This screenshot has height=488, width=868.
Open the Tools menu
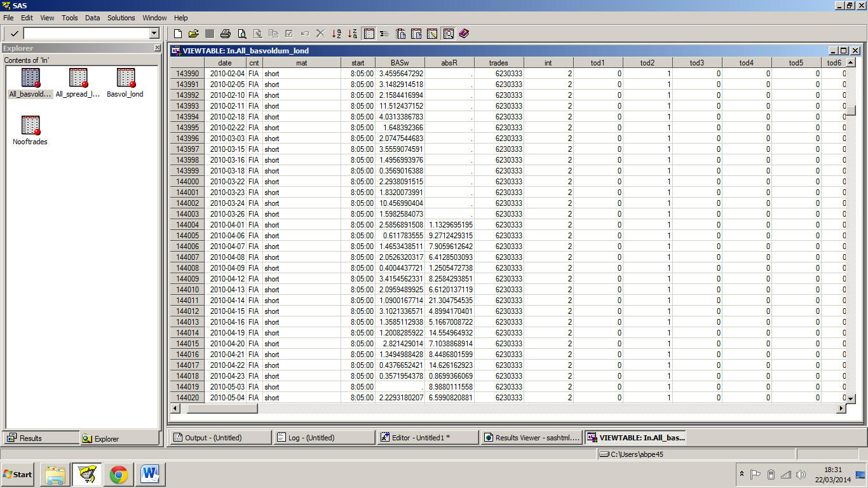pos(69,18)
